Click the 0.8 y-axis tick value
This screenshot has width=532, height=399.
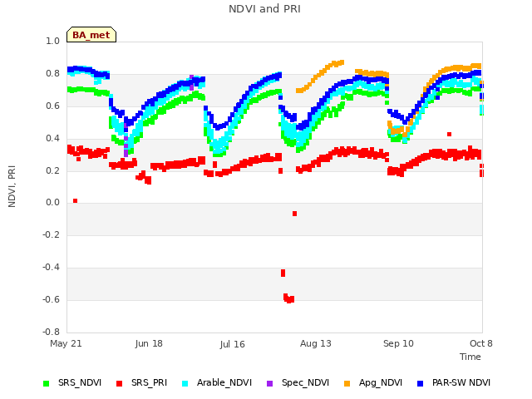pos(52,74)
